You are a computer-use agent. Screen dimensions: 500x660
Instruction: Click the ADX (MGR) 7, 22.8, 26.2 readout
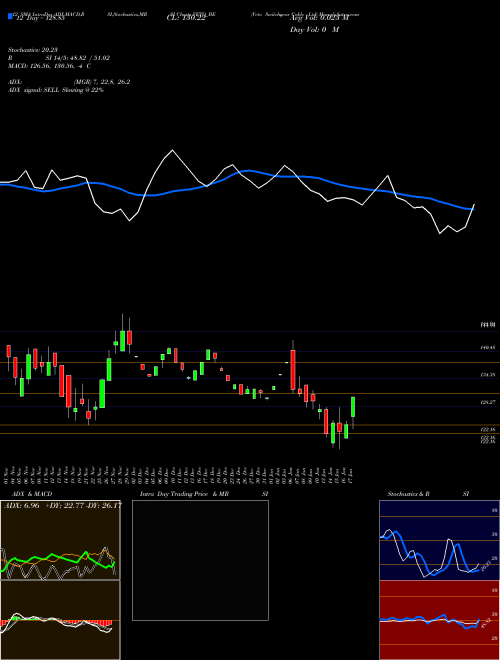point(69,82)
